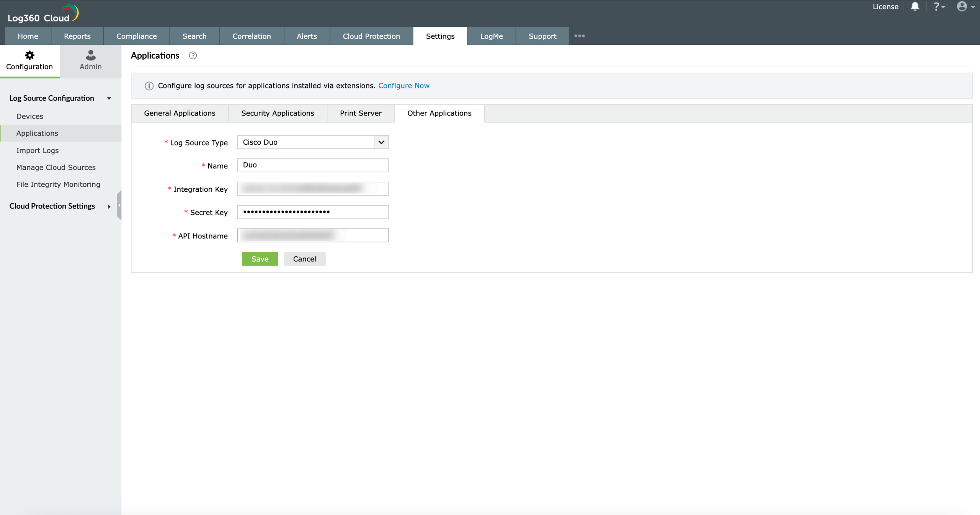Open the Correlation main tab
Viewport: 980px width, 515px height.
252,36
